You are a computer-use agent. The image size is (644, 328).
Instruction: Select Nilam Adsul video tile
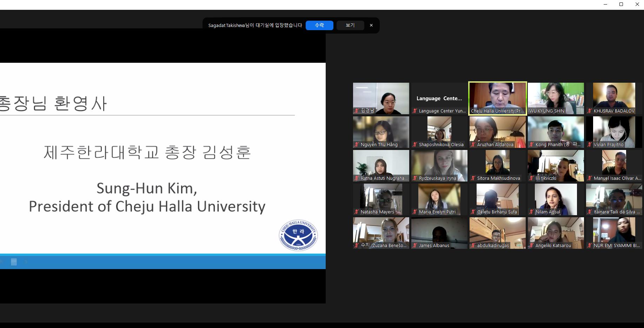(x=556, y=199)
